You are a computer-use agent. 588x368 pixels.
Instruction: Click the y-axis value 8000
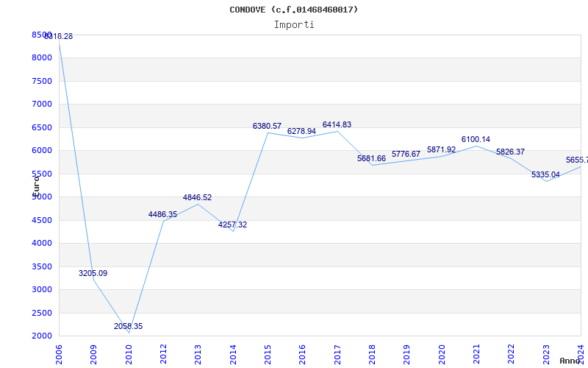42,58
